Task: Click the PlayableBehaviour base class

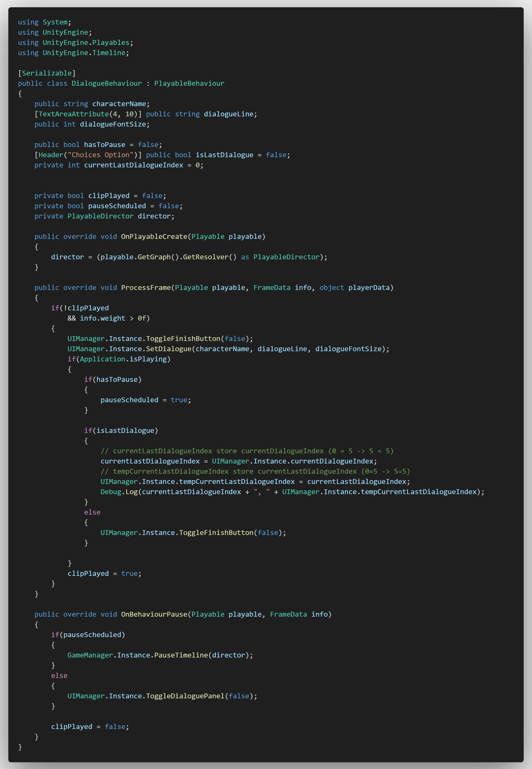Action: (189, 83)
